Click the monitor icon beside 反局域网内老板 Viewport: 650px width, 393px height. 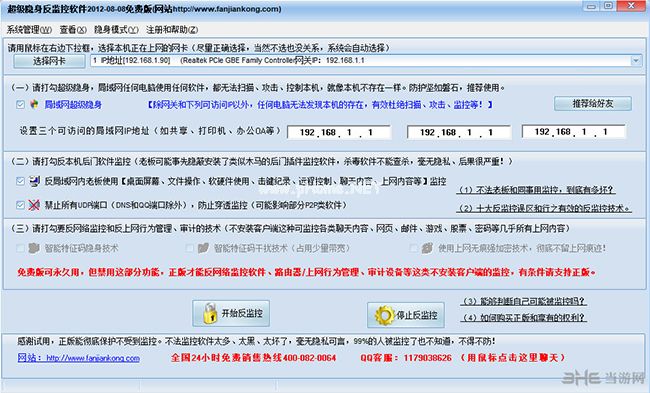tap(34, 181)
